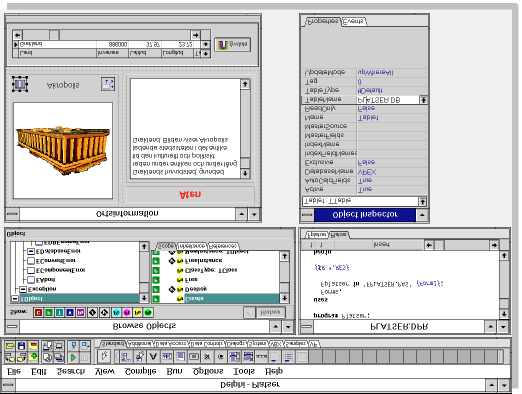
Task: Select the ComboBox component
Action: tap(248, 357)
